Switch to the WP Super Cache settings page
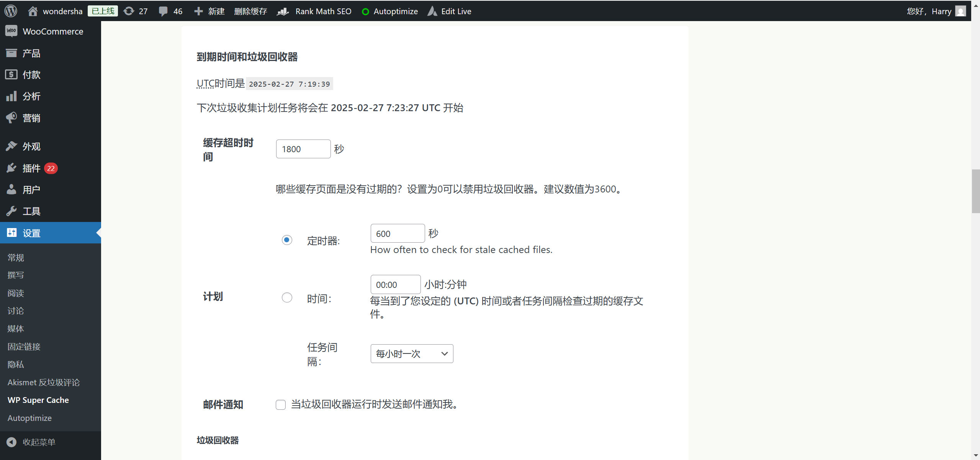This screenshot has height=460, width=980. [38, 400]
